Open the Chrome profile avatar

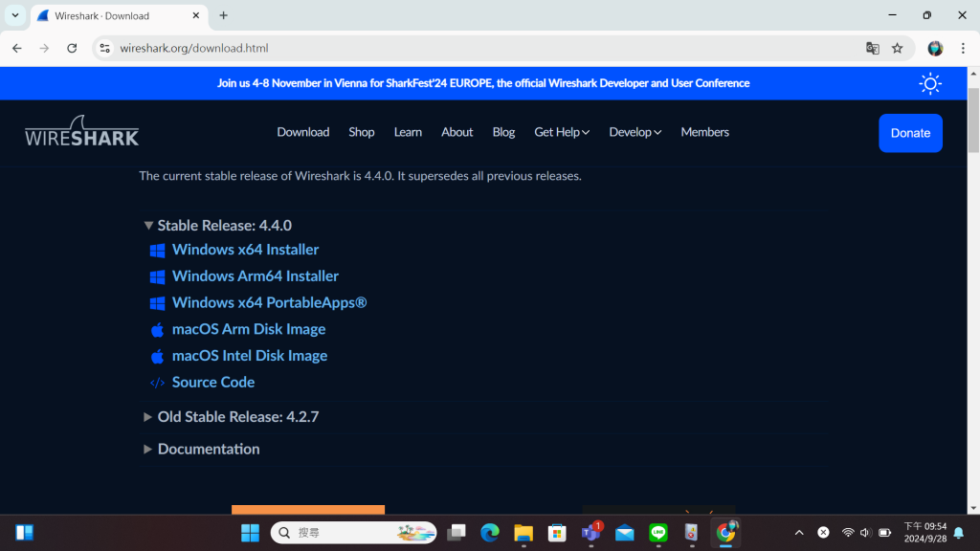(x=935, y=48)
